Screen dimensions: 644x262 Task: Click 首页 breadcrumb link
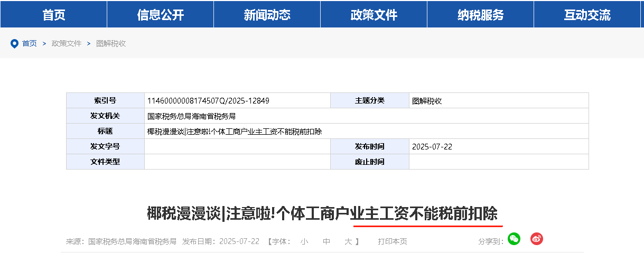point(30,44)
